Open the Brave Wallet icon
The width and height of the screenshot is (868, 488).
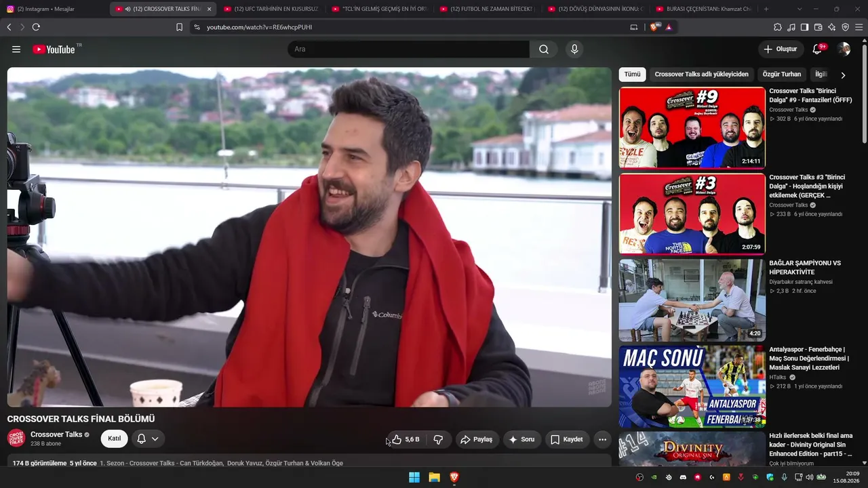818,27
